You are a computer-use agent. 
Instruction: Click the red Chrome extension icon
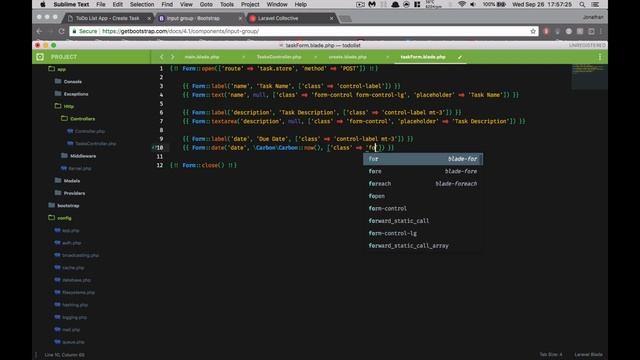tap(546, 31)
